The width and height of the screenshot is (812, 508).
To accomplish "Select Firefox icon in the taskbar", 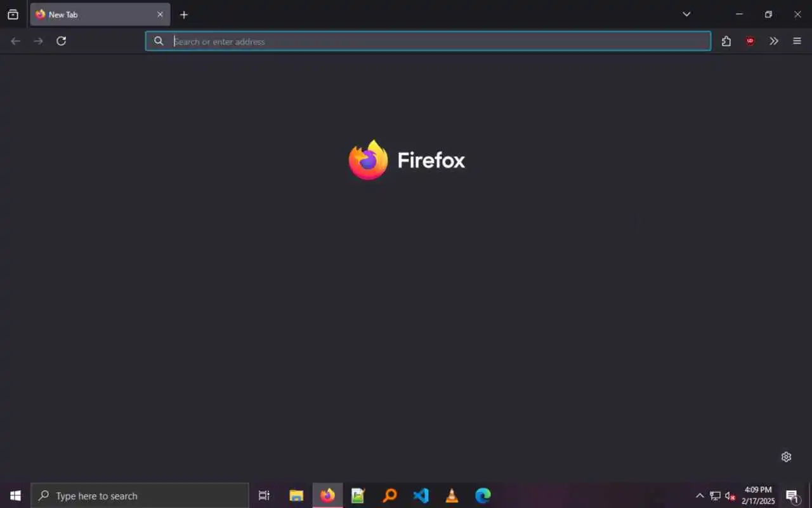I will coord(327,495).
